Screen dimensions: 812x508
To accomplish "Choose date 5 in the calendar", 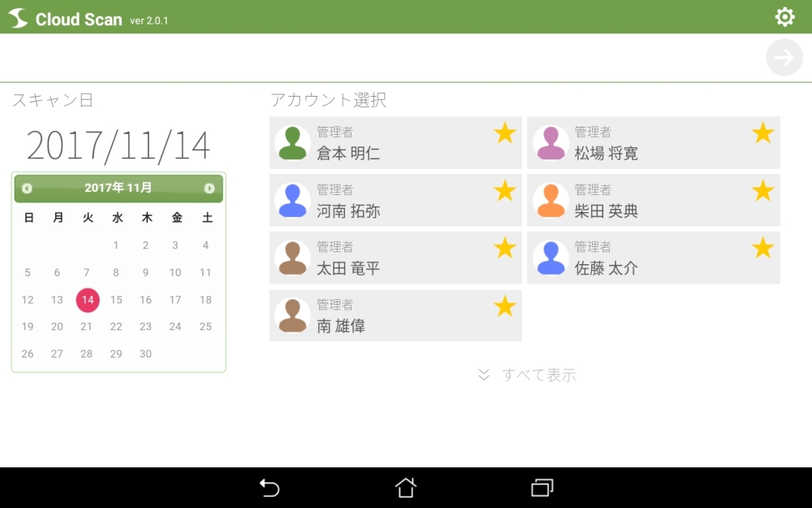I will [x=28, y=272].
